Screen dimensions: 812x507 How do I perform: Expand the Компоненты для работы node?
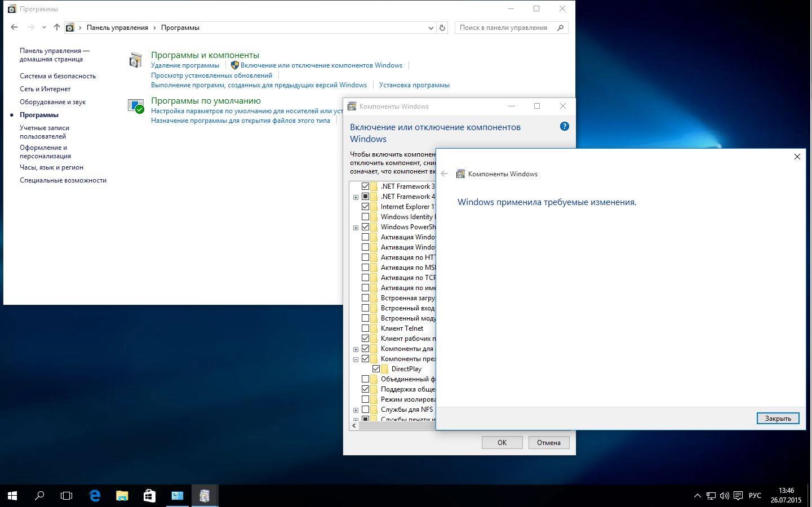(x=356, y=349)
